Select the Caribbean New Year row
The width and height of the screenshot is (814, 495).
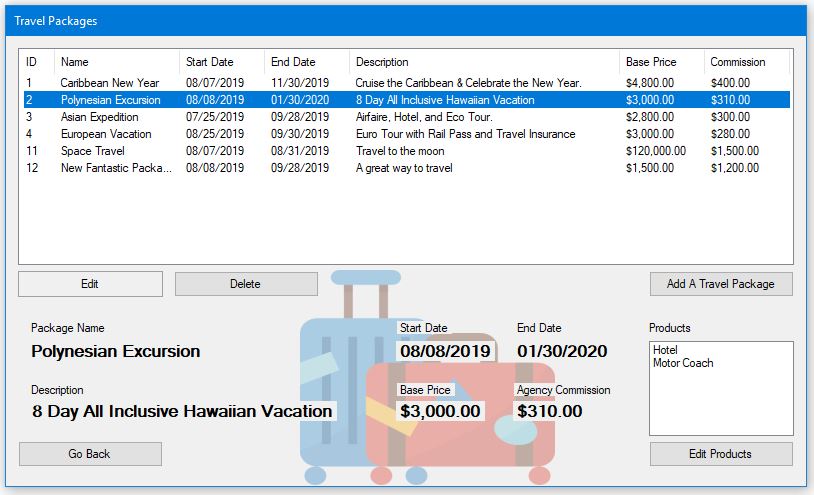tap(109, 83)
